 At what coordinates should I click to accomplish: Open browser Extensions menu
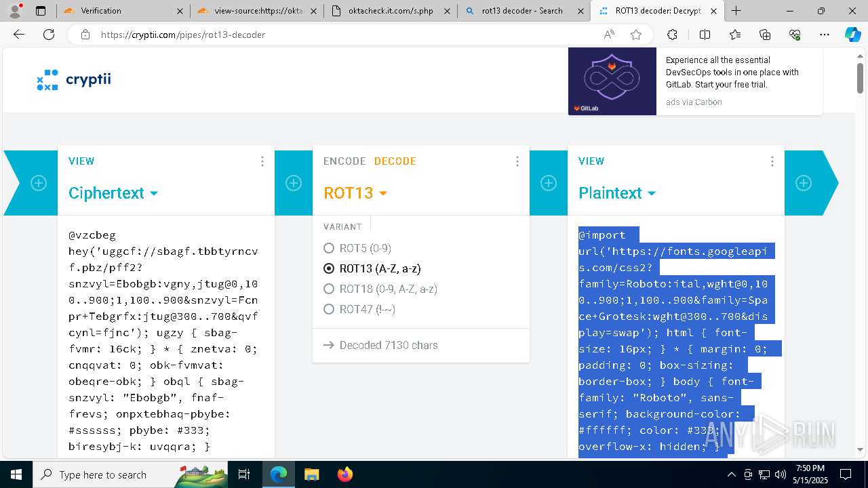tap(672, 35)
